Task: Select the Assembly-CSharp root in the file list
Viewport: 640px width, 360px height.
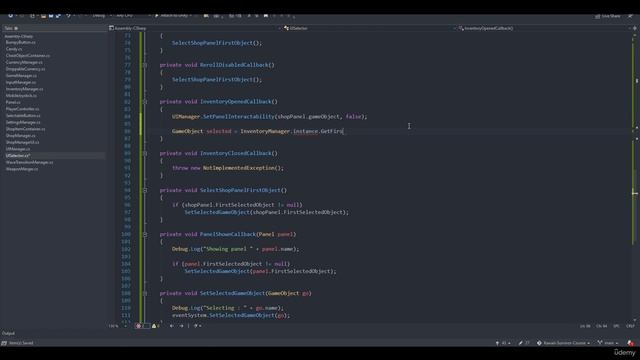Action: pos(19,36)
